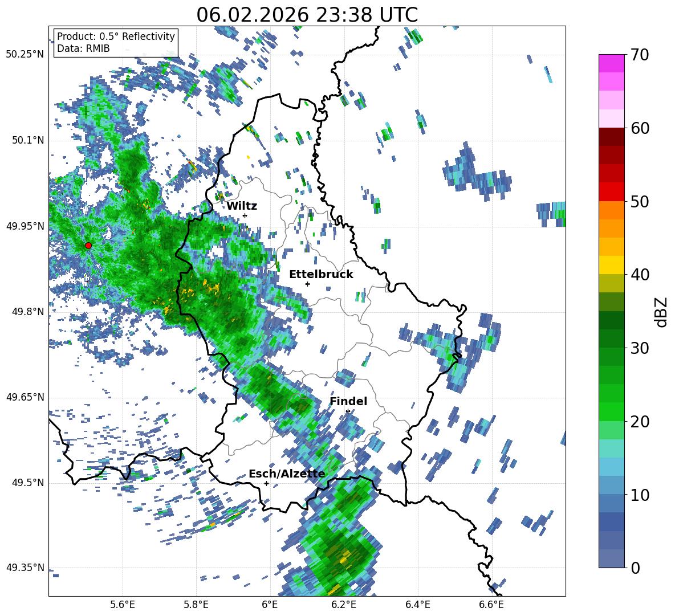Click the 50.1°N latitude tick label

point(27,141)
